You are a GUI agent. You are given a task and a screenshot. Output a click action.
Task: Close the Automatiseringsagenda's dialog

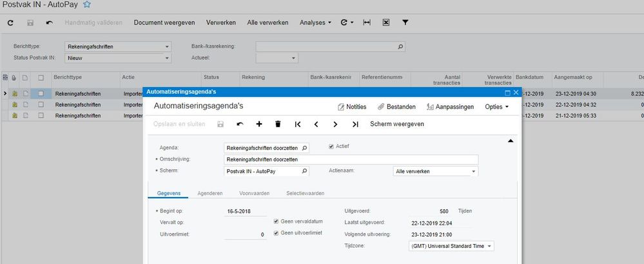click(x=516, y=93)
